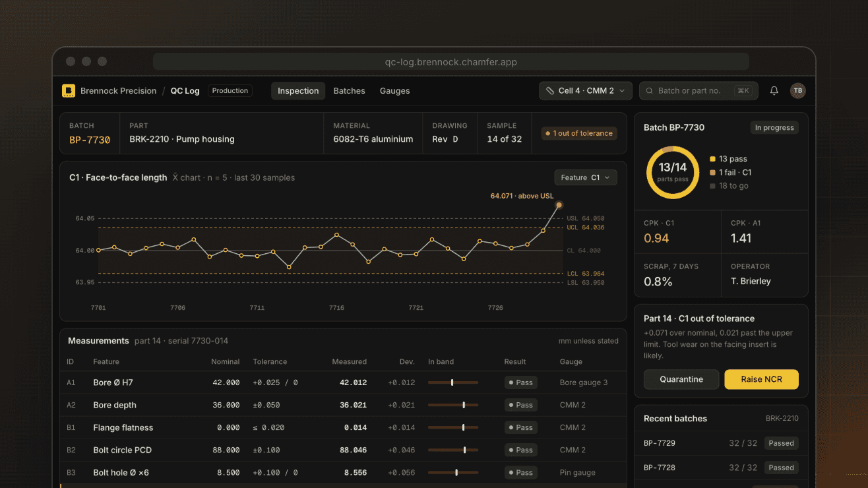Open recent batch BP-7729
This screenshot has height=488, width=868.
pyautogui.click(x=721, y=443)
